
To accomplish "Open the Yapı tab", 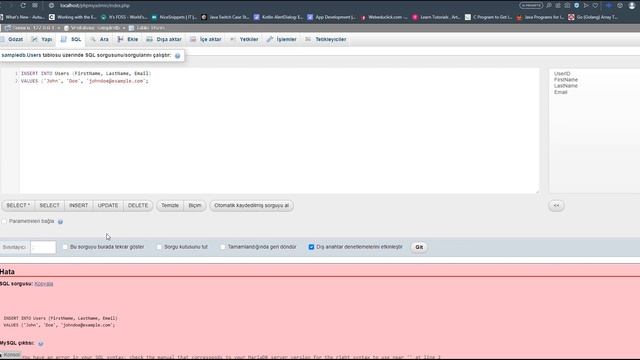I will (x=42, y=39).
